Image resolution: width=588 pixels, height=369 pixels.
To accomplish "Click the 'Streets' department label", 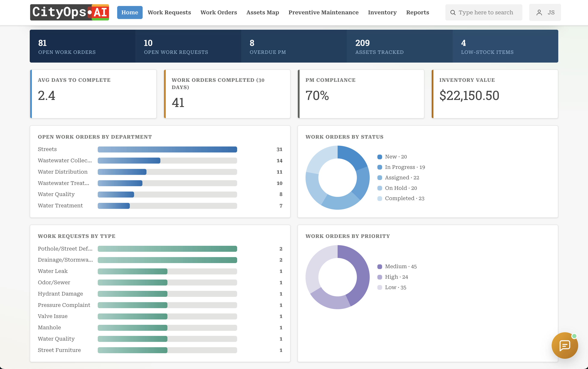I will [x=47, y=149].
